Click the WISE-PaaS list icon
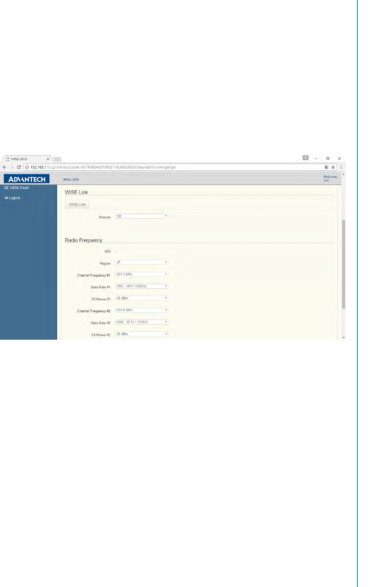Image resolution: width=392 pixels, height=587 pixels. click(x=6, y=188)
